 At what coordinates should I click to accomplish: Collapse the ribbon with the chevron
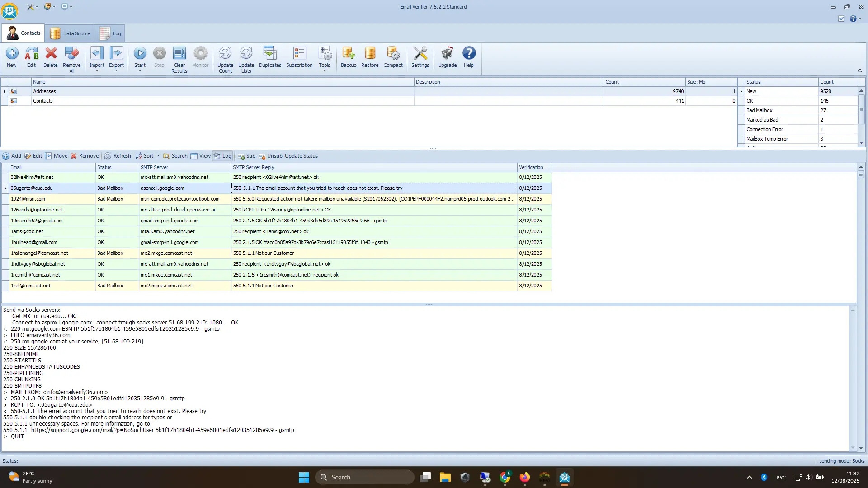(x=860, y=70)
